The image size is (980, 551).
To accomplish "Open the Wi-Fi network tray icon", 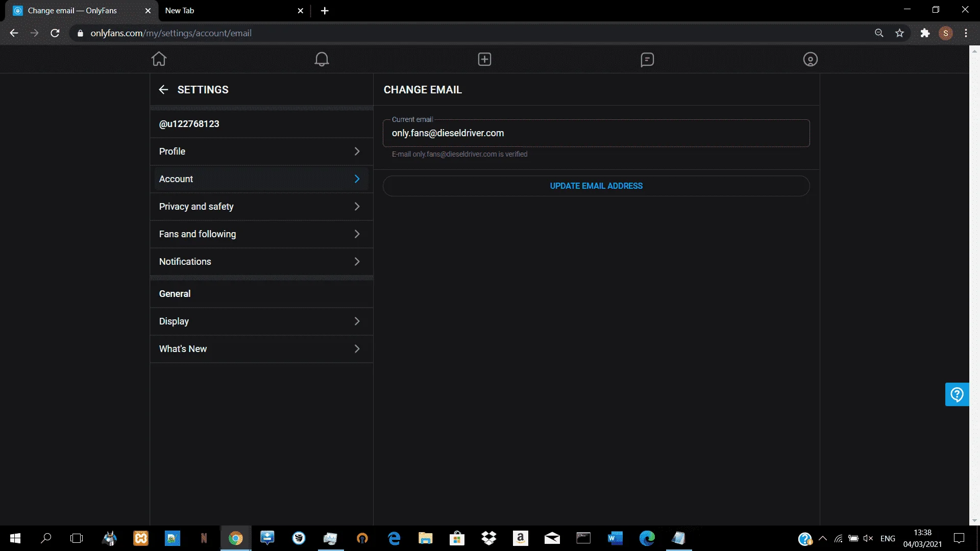I will click(838, 538).
